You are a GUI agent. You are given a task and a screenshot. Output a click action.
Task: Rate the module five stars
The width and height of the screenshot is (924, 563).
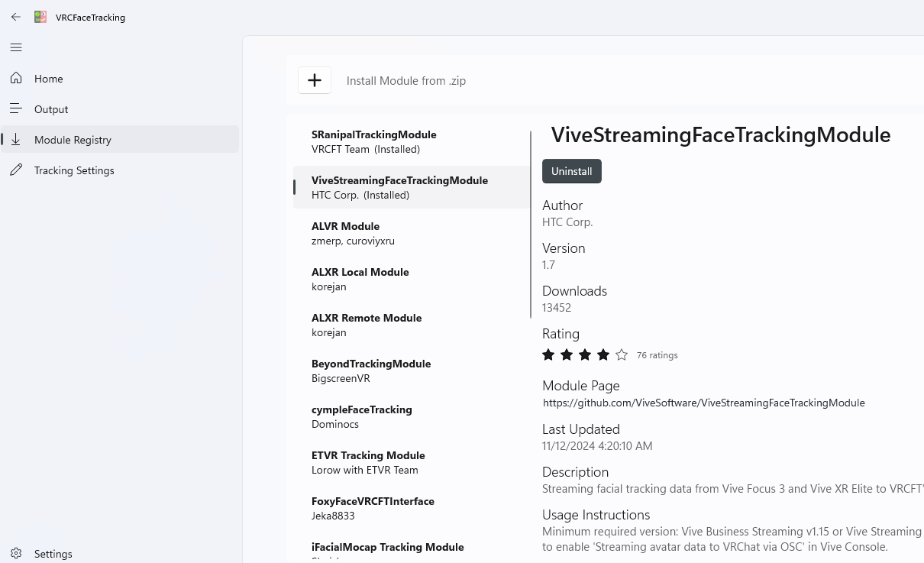pos(622,354)
